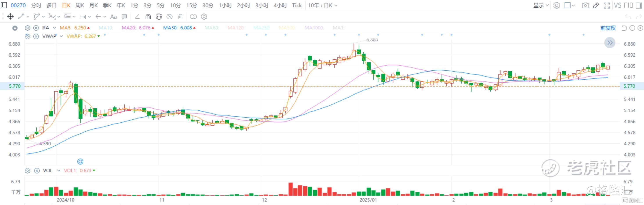
Task: Select the Aa text annotation tool
Action: (113, 17)
